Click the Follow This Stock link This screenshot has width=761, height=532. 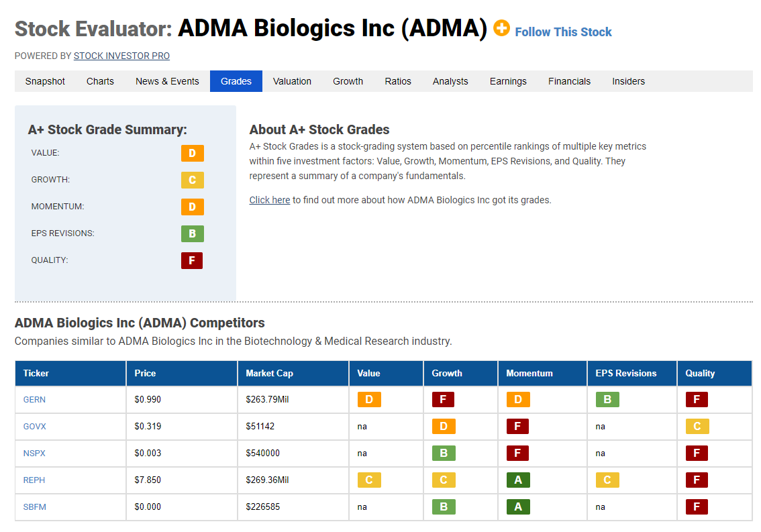click(x=563, y=32)
